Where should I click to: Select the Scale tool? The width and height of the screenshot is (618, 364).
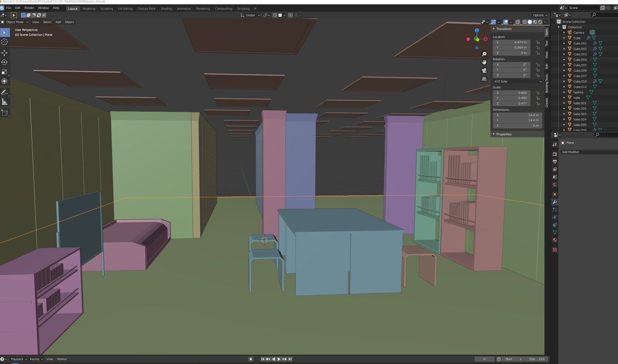(5, 72)
